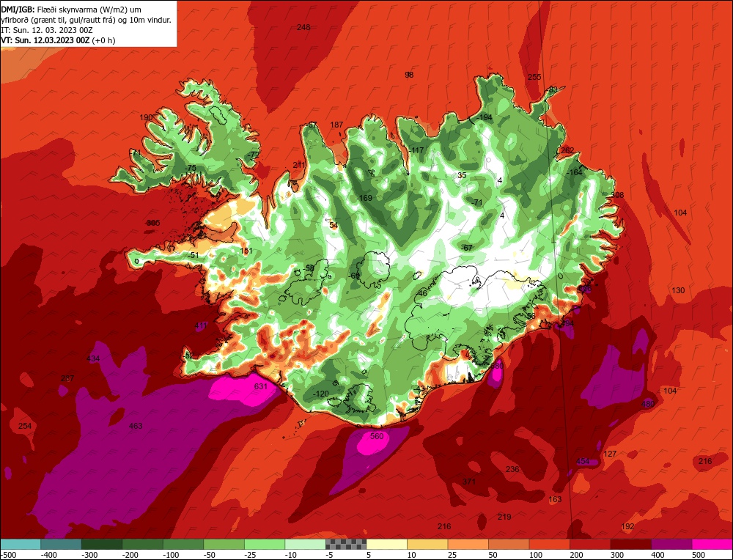Click the map value 151
The height and width of the screenshot is (560, 733).
coord(246,251)
